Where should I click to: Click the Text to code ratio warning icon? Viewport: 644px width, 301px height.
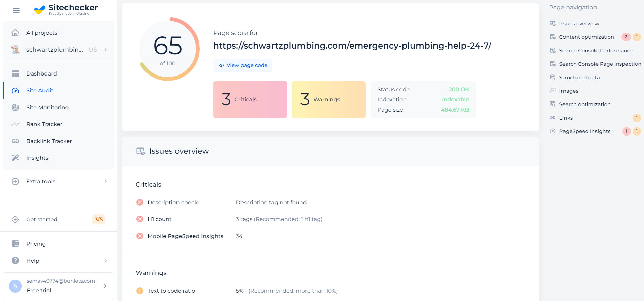tap(140, 291)
